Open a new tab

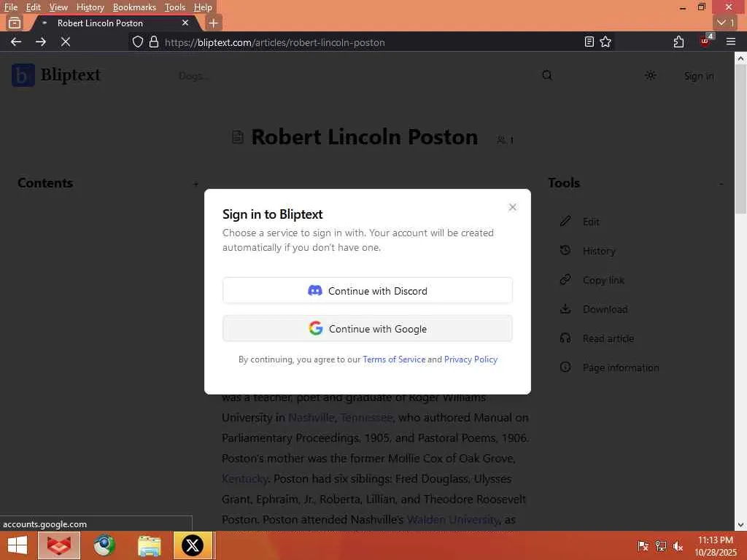[214, 23]
